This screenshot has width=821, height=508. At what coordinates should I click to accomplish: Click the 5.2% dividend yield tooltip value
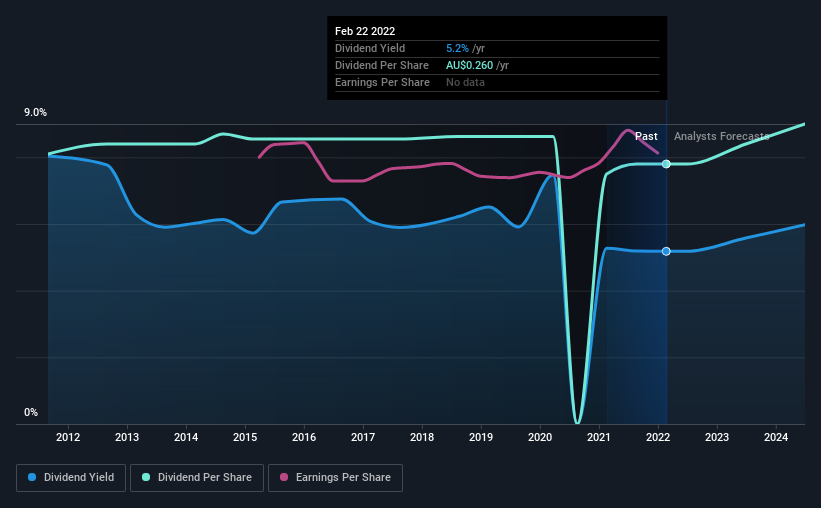tap(457, 48)
